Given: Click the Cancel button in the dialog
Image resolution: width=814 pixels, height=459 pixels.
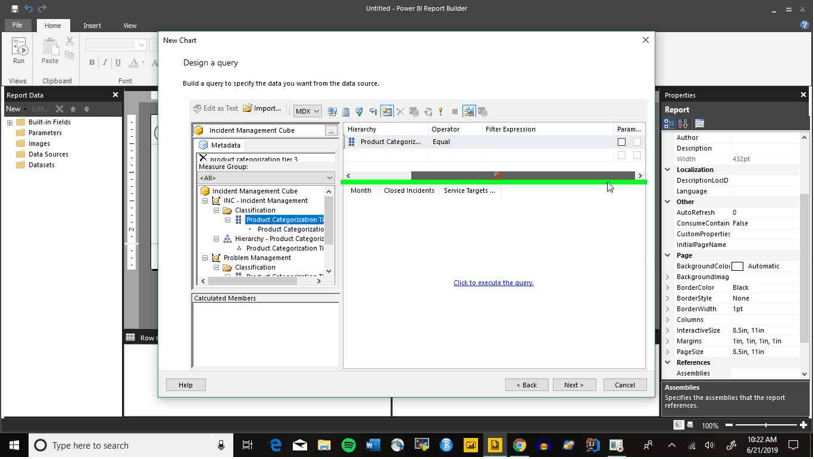Looking at the screenshot, I should tap(625, 385).
